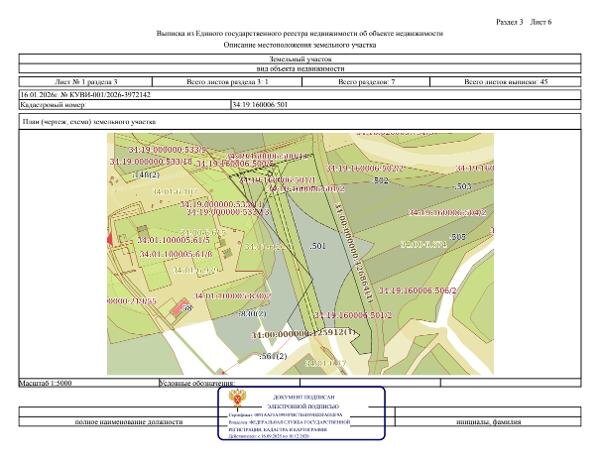The width and height of the screenshot is (600, 464).
Task: Click the map label '34:01:100005:61/8'
Action: [x=176, y=254]
